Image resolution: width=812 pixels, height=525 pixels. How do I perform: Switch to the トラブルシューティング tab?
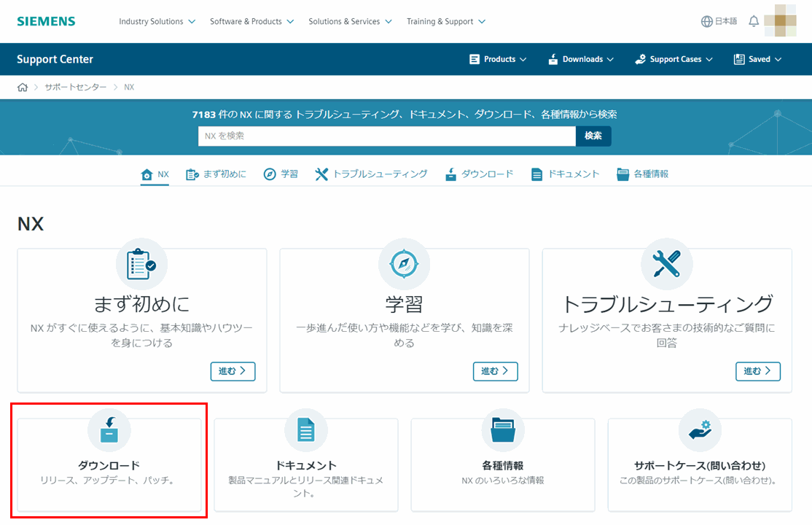pyautogui.click(x=380, y=174)
